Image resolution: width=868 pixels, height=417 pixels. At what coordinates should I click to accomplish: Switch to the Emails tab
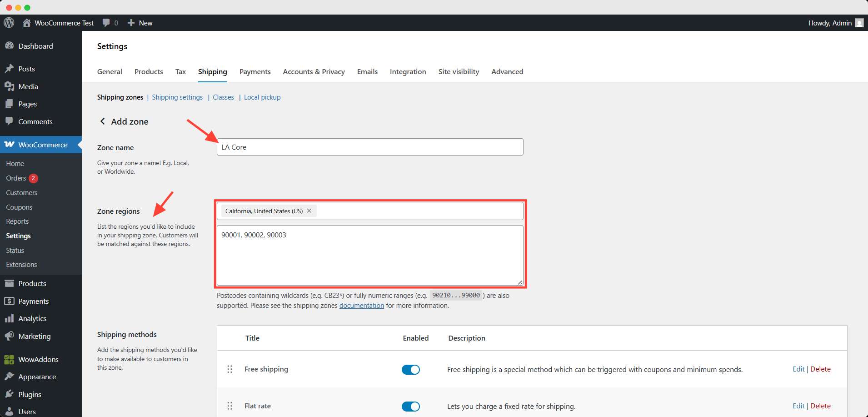pos(367,71)
